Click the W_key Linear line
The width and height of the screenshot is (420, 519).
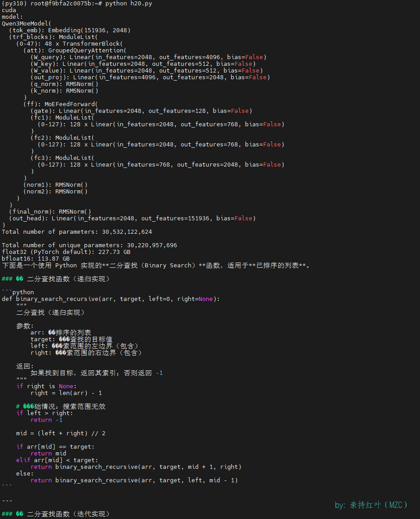tap(143, 64)
